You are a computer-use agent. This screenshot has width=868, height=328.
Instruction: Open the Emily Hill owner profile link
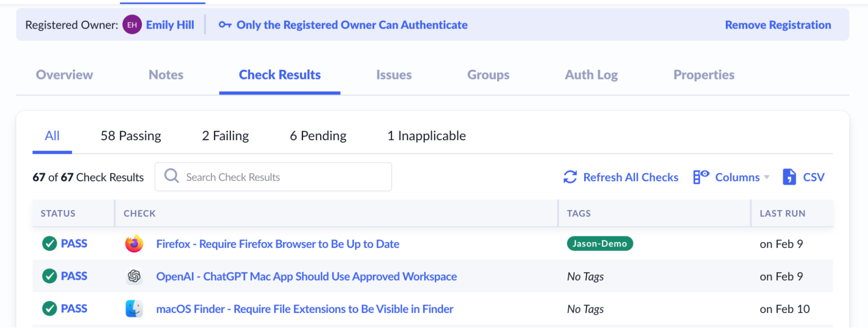[x=170, y=25]
